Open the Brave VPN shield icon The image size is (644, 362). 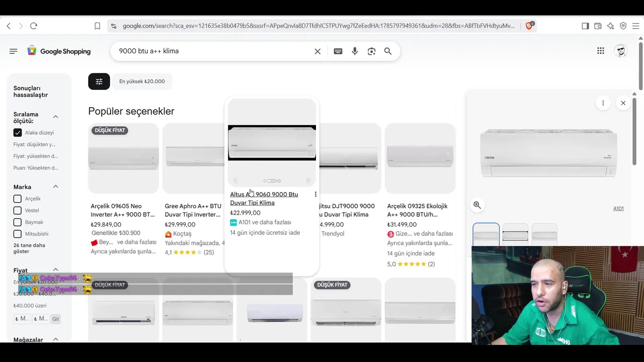[623, 26]
